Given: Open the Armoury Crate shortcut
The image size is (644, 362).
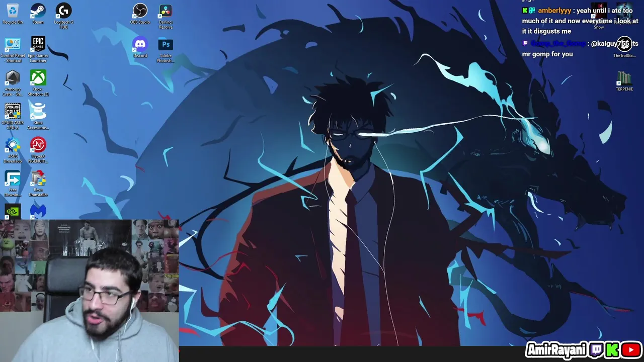Looking at the screenshot, I should click(x=13, y=83).
